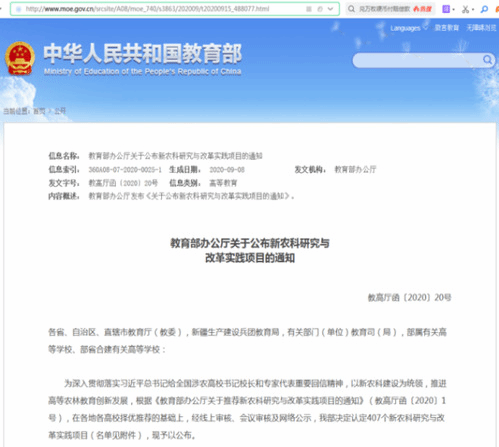
Task: Click the metadata document number 教高厅函〔2020〕20号
Action: pos(123,183)
